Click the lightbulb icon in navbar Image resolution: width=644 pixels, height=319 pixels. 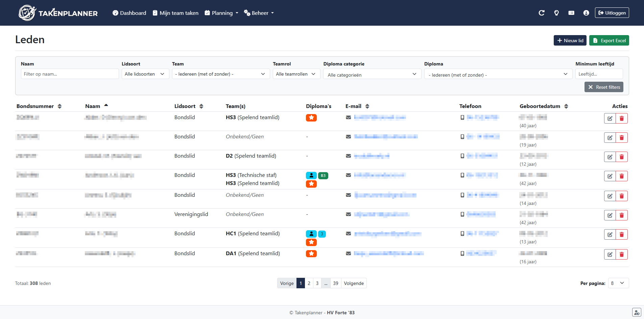[x=556, y=13]
